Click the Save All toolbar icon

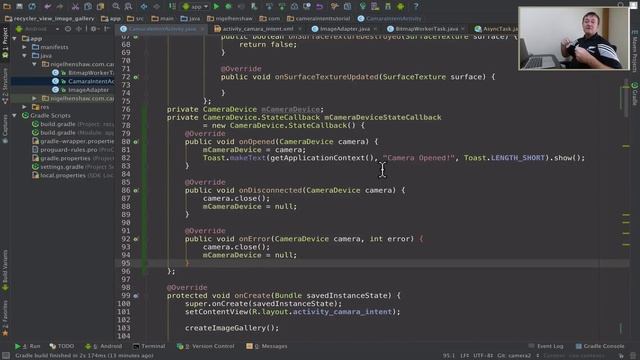point(19,6)
